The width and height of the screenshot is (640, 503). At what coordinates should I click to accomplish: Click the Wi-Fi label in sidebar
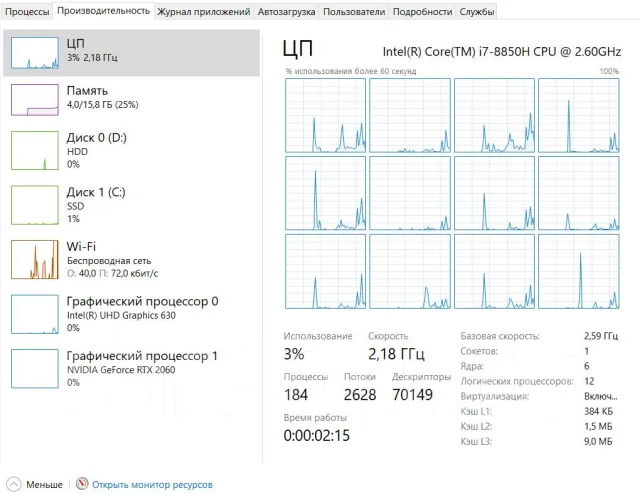click(81, 246)
